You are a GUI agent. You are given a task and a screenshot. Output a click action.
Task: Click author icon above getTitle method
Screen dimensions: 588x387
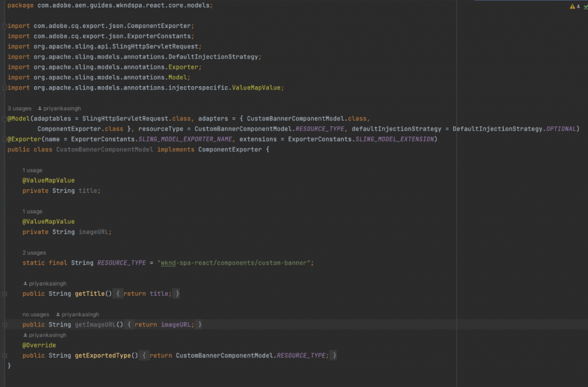(25, 284)
